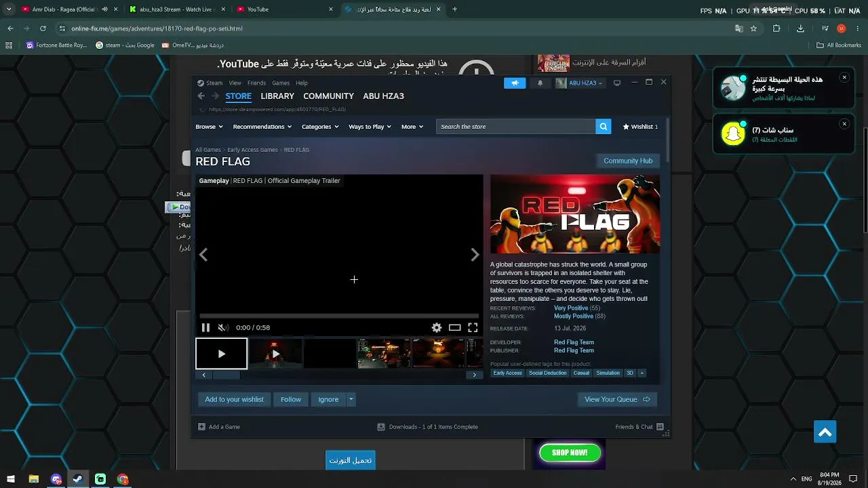Image resolution: width=868 pixels, height=488 pixels.
Task: Bookmark this page with the star icon
Action: [753, 28]
